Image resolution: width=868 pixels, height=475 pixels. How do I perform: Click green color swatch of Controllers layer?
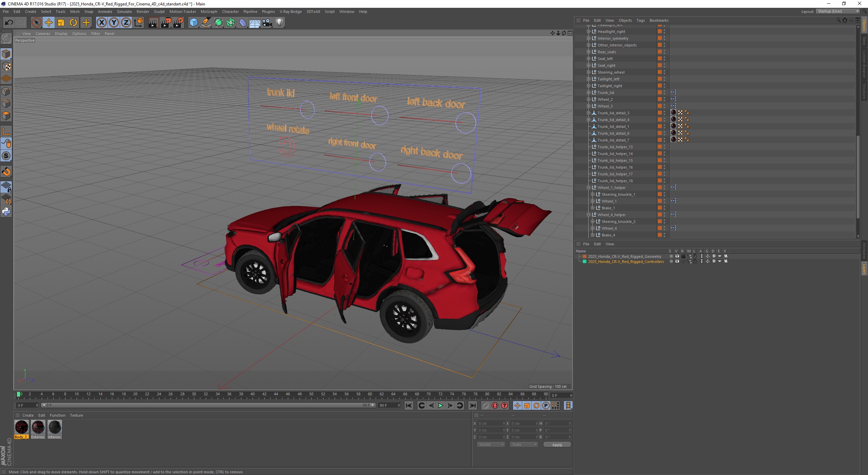585,262
